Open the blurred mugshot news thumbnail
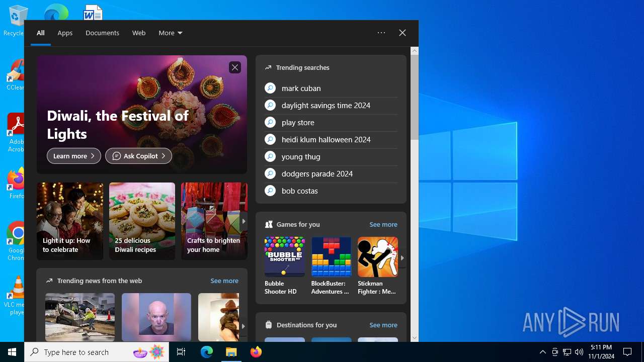 (x=156, y=317)
